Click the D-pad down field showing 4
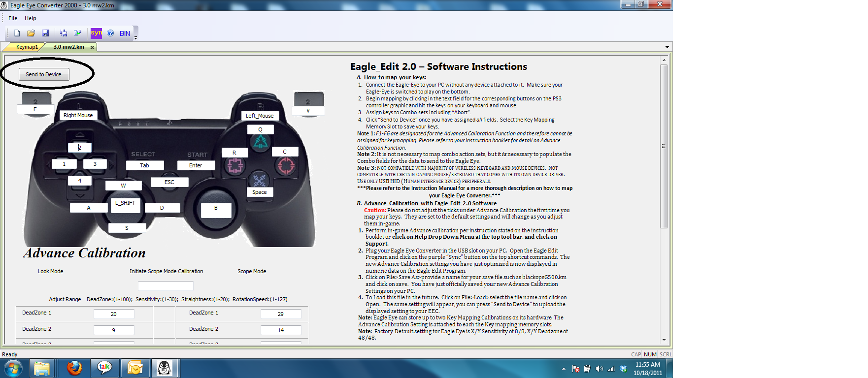Screen dimensions: 868x378 [80, 181]
